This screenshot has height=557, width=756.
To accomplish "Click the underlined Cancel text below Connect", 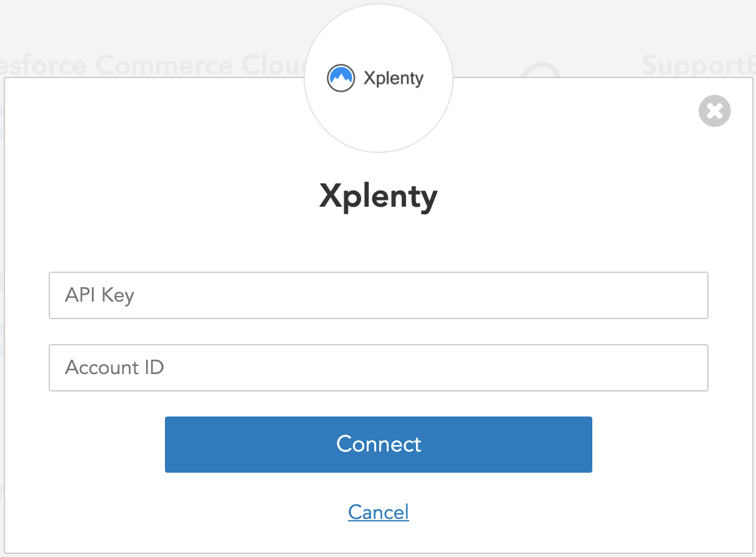I will pos(378,512).
